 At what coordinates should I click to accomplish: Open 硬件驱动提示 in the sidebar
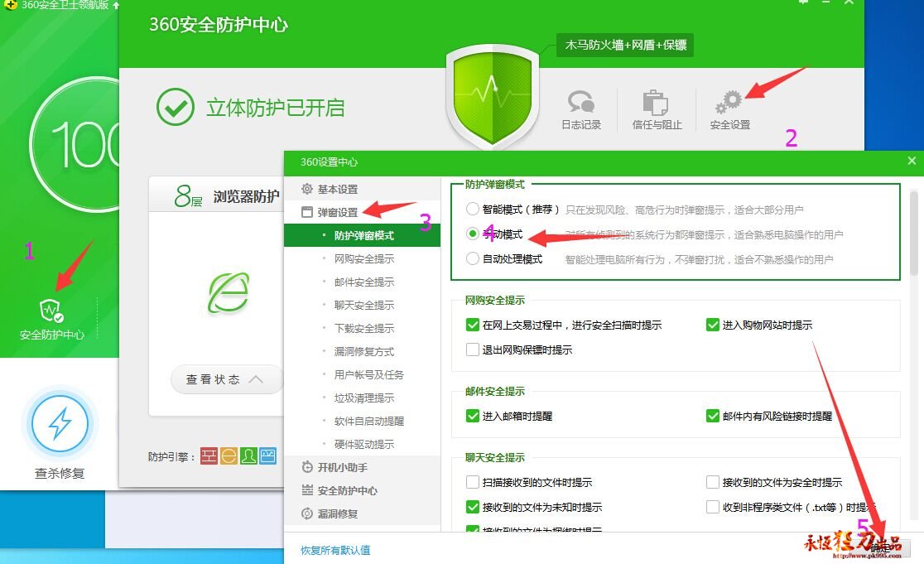364,444
